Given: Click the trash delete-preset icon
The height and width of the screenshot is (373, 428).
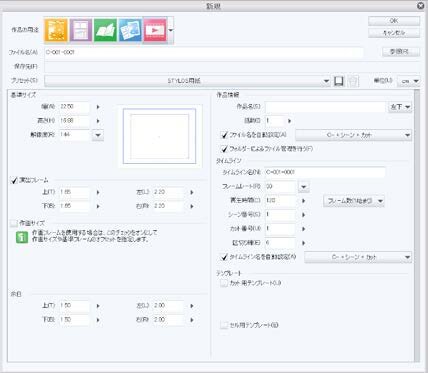Looking at the screenshot, I should (x=353, y=81).
